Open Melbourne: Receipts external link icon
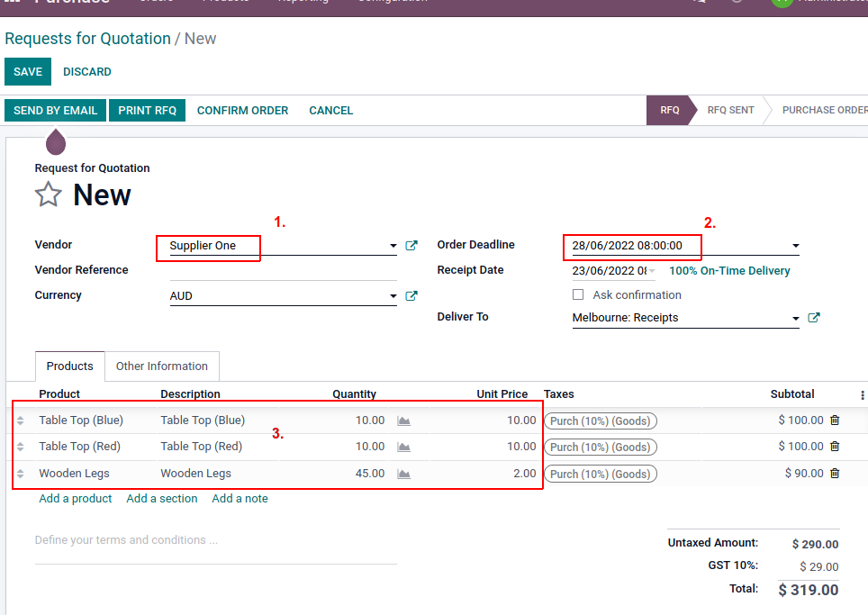This screenshot has height=615, width=868. point(814,317)
